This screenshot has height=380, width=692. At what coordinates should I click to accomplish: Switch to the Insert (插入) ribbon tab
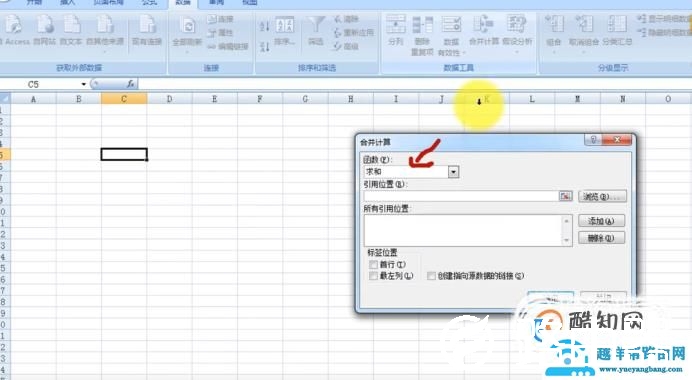[x=68, y=3]
